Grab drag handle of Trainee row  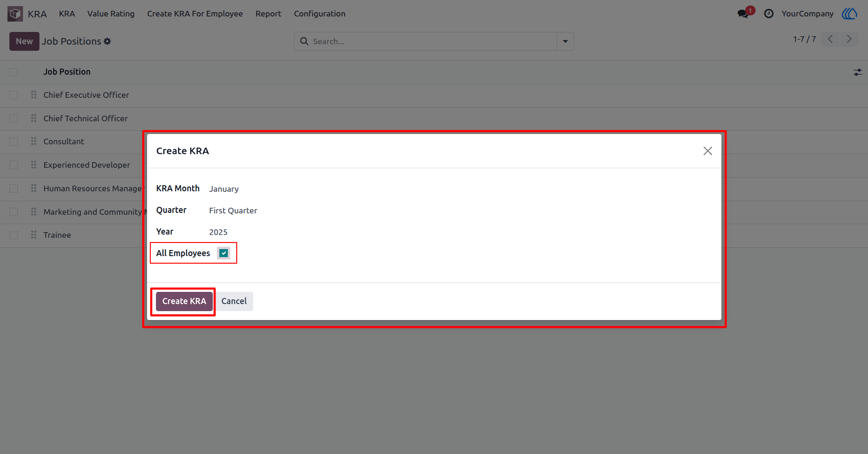tap(34, 235)
